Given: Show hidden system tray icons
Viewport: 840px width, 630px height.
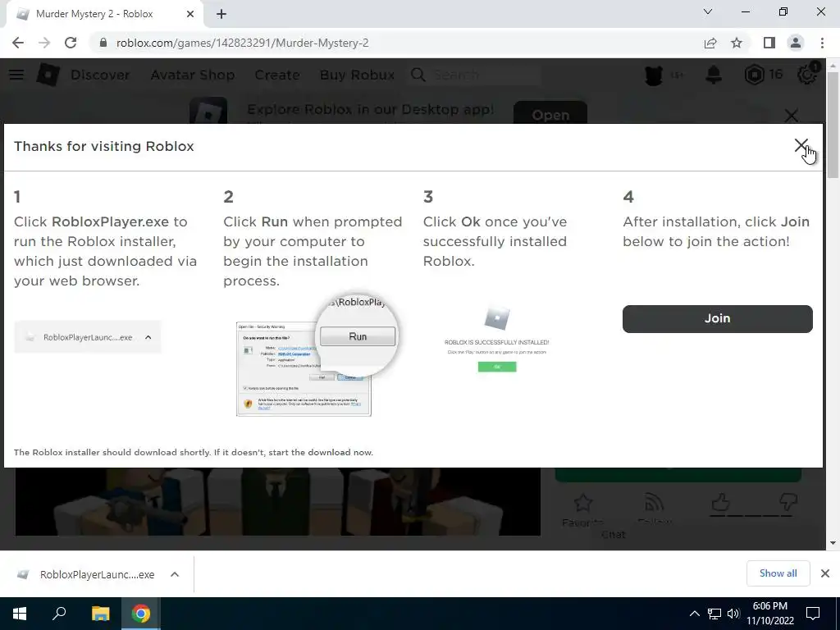Looking at the screenshot, I should 694,614.
